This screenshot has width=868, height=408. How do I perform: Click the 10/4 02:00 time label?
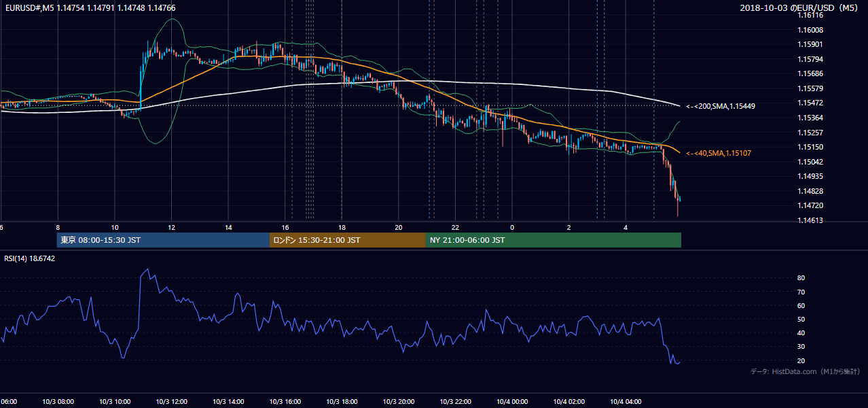click(569, 402)
